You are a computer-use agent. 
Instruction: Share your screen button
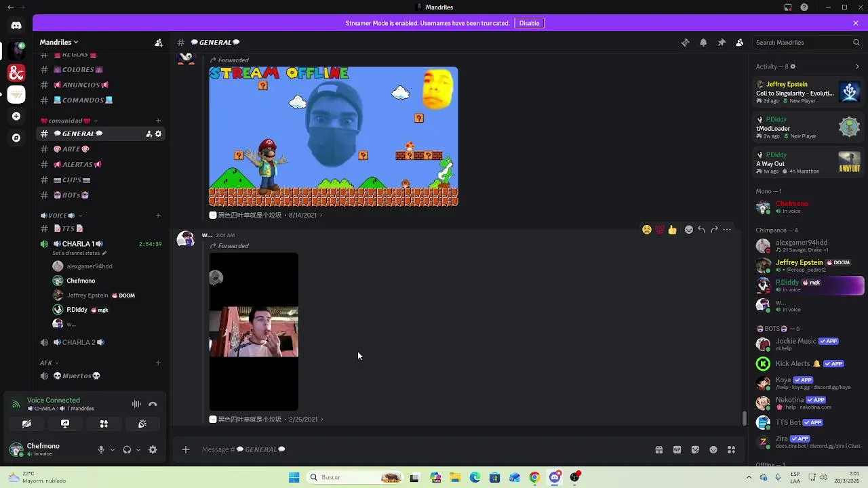pos(65,424)
